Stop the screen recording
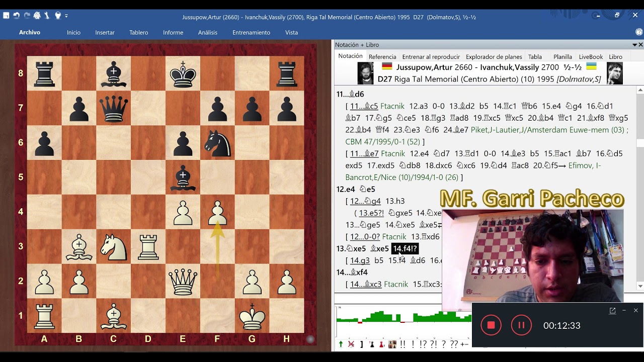This screenshot has height=362, width=644. coord(491,325)
